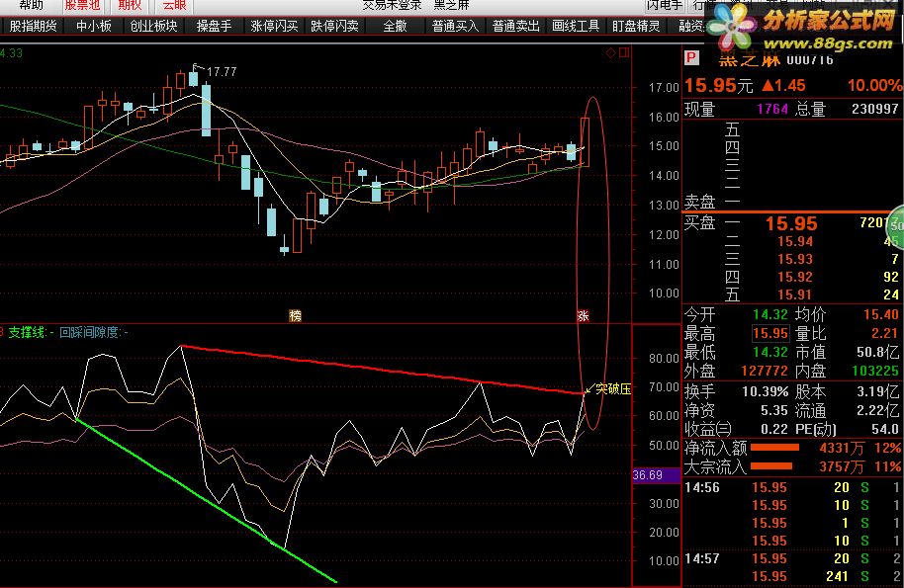Click the 10.00% change percentage
The height and width of the screenshot is (588, 904).
tap(874, 86)
